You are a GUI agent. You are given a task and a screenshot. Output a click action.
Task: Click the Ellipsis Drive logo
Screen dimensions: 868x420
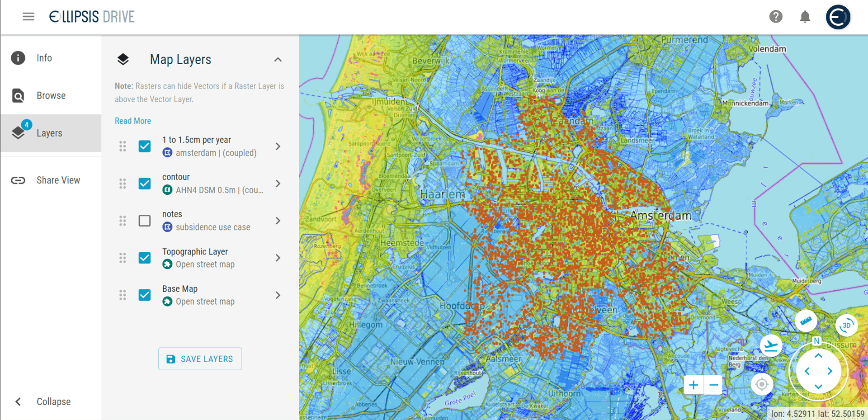(92, 17)
